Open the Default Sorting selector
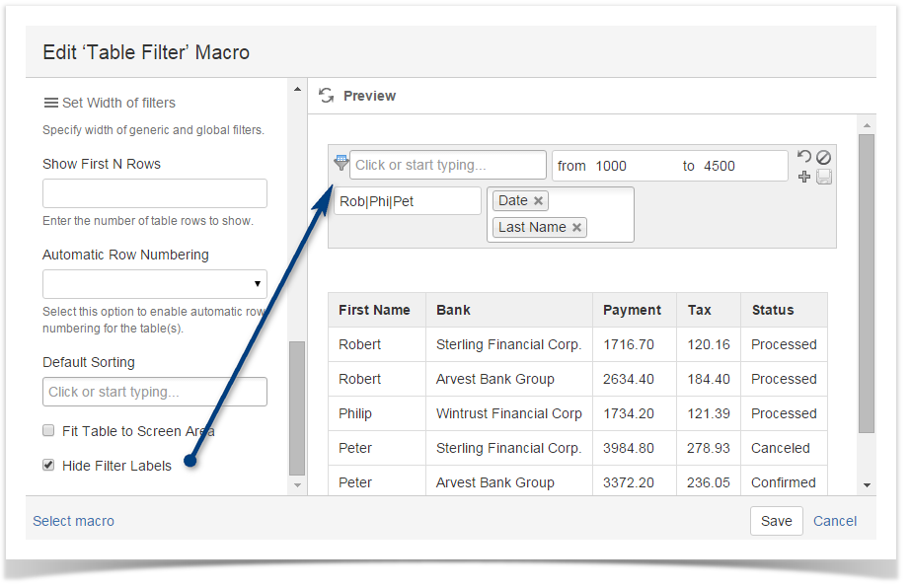The width and height of the screenshot is (910, 588). [154, 392]
